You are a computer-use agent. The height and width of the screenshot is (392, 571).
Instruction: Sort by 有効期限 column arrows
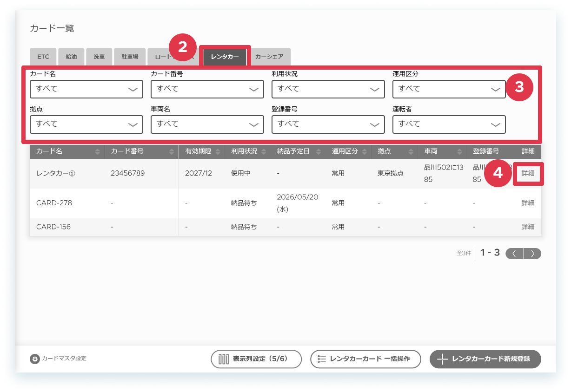[218, 151]
